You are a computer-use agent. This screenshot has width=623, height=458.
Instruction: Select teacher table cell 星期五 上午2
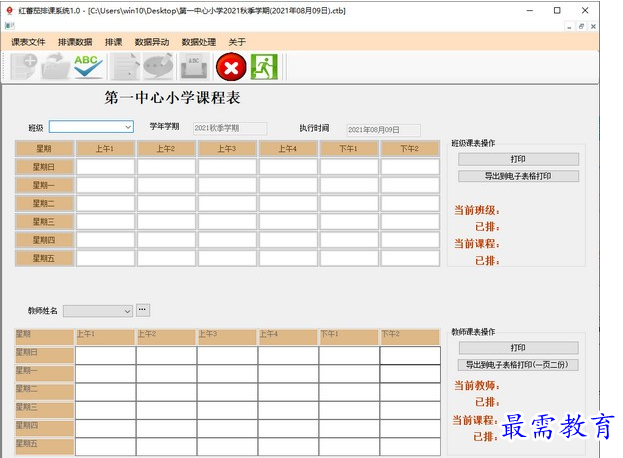[x=166, y=447]
